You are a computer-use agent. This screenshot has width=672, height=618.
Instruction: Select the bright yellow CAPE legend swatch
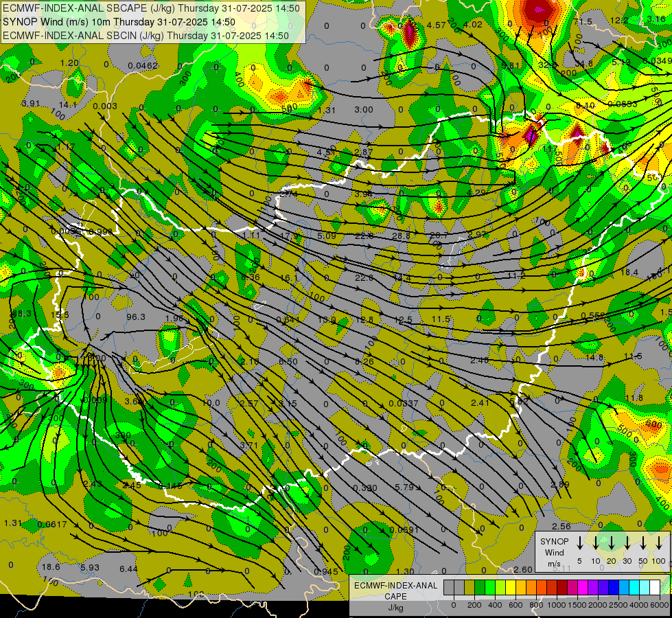[x=510, y=587]
